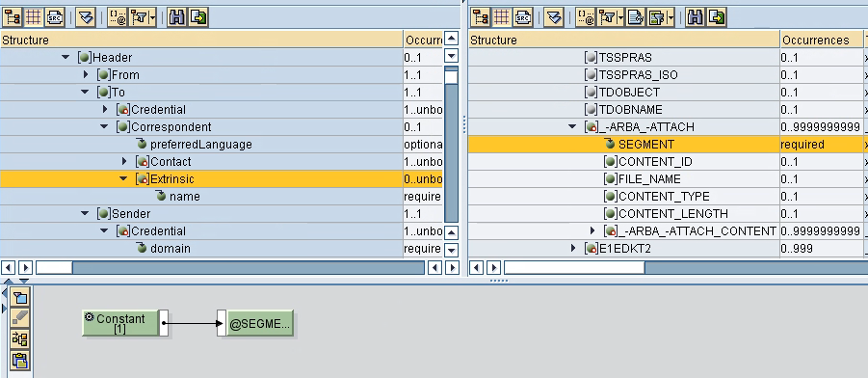The width and height of the screenshot is (868, 378).
Task: Click the collapse-all arrows icon in target toolbar
Action: [553, 17]
